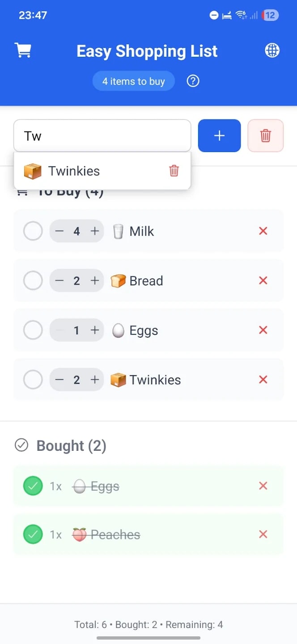The height and width of the screenshot is (644, 297).
Task: Click the blue plus add button
Action: click(x=219, y=136)
